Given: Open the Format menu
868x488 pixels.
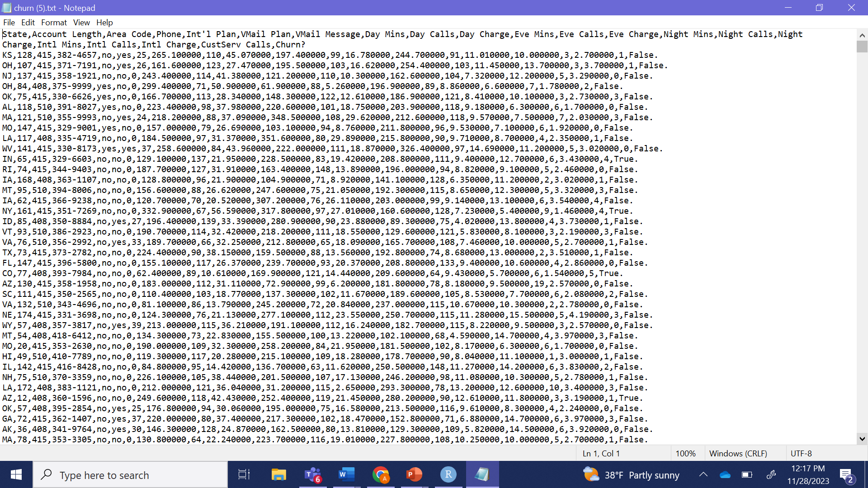Looking at the screenshot, I should coord(54,22).
